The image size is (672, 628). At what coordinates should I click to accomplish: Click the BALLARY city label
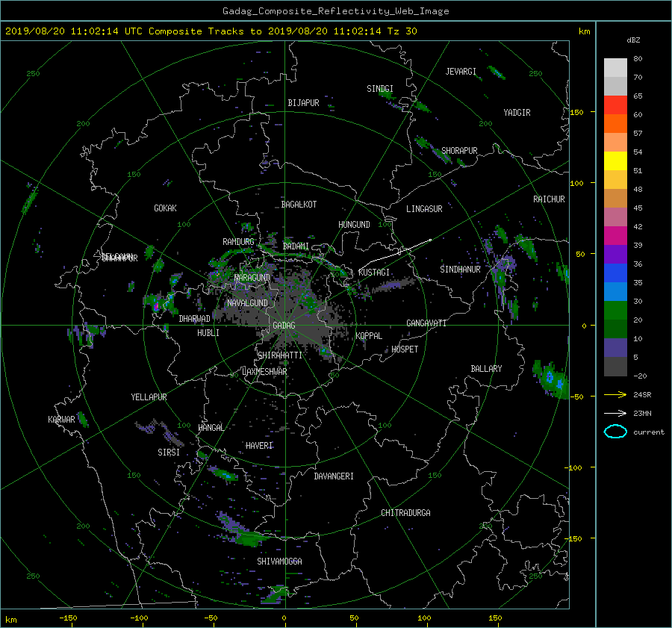pos(486,369)
